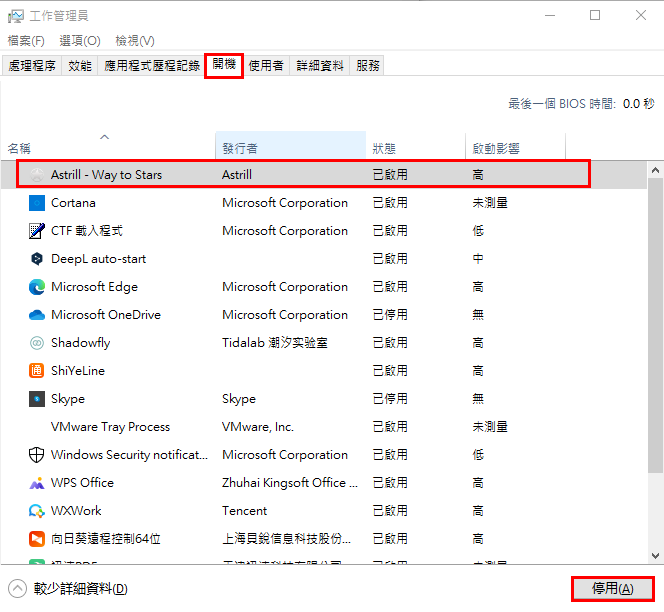Image resolution: width=664 pixels, height=612 pixels.
Task: Click the Microsoft Edge icon
Action: coord(37,287)
